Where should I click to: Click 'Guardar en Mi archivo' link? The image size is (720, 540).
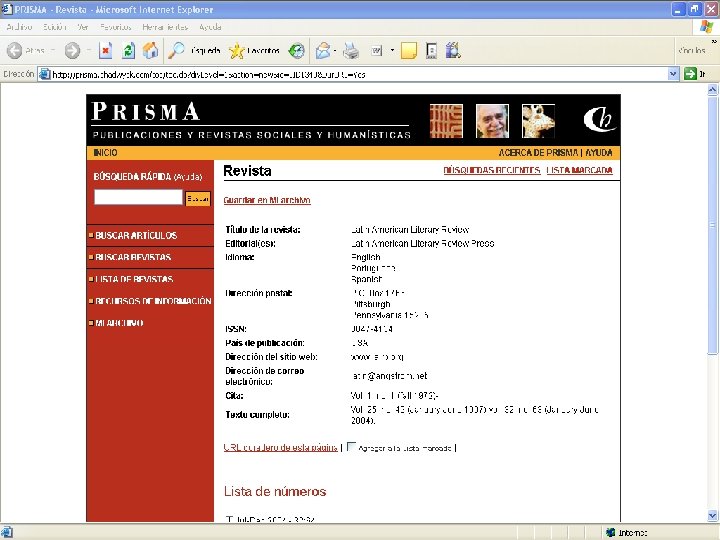coord(267,200)
